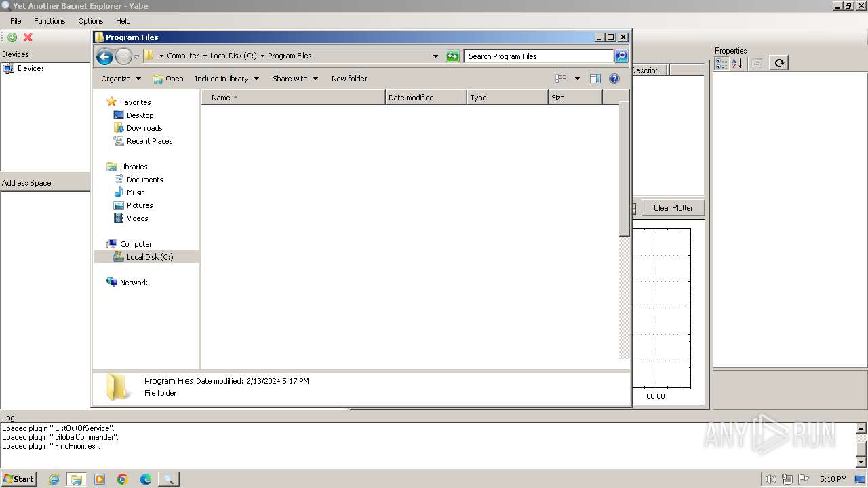Launch Google Chrome from the taskbar
This screenshot has width=868, height=488.
[x=123, y=479]
